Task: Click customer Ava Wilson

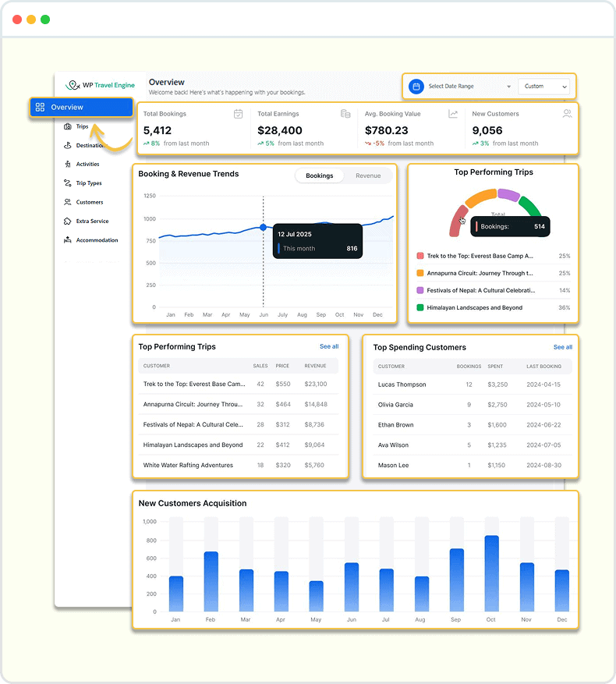Action: pyautogui.click(x=393, y=445)
